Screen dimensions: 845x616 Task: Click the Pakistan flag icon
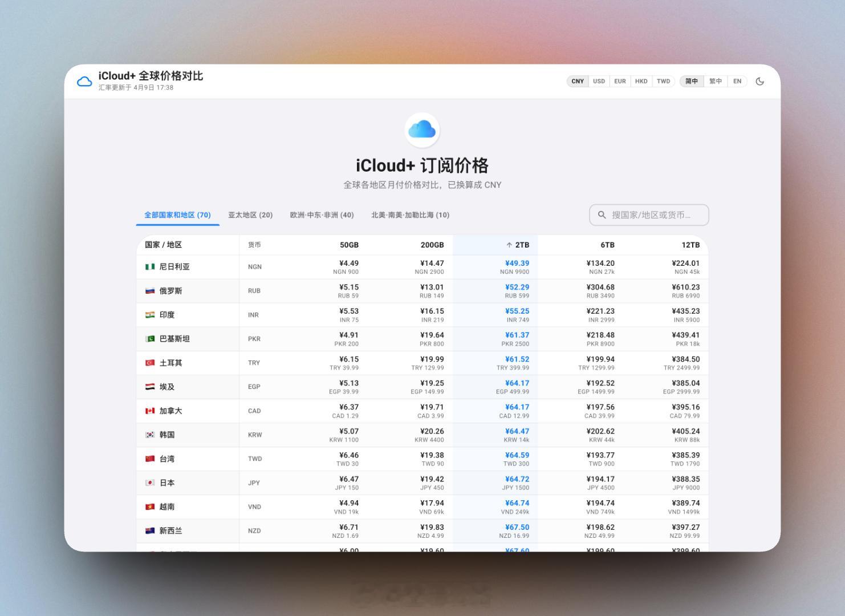click(150, 338)
